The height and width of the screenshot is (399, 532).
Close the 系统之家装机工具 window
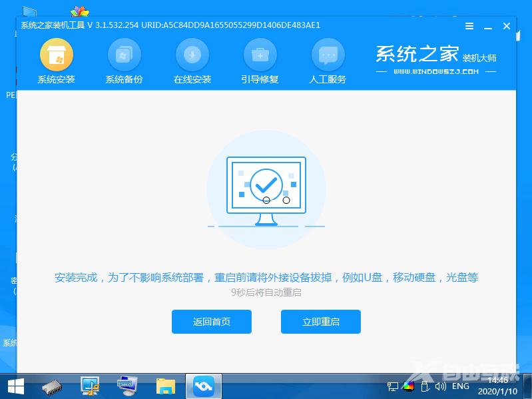pos(507,26)
